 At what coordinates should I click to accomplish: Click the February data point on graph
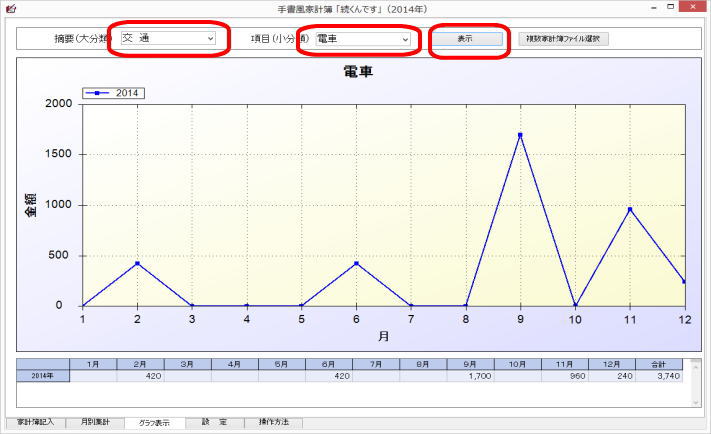pos(137,263)
